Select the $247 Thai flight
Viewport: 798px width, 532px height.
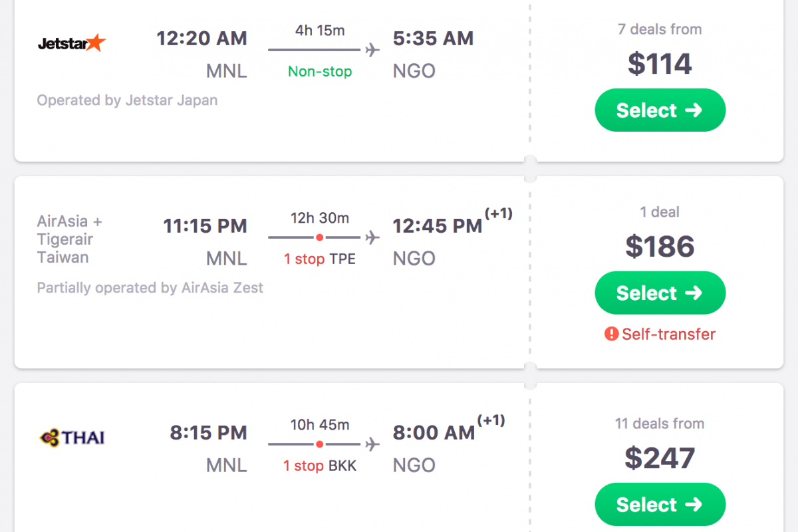660,505
